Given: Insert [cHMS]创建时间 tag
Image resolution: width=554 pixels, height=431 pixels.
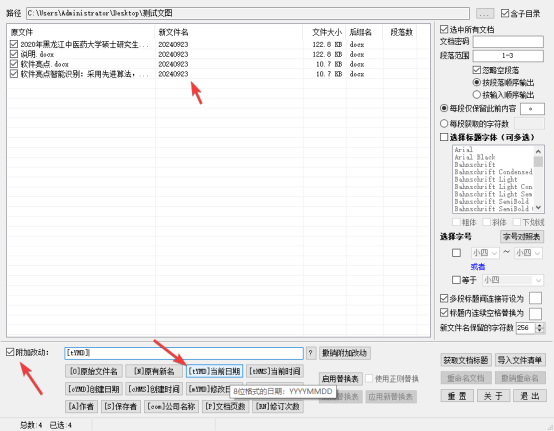Looking at the screenshot, I should tap(154, 389).
